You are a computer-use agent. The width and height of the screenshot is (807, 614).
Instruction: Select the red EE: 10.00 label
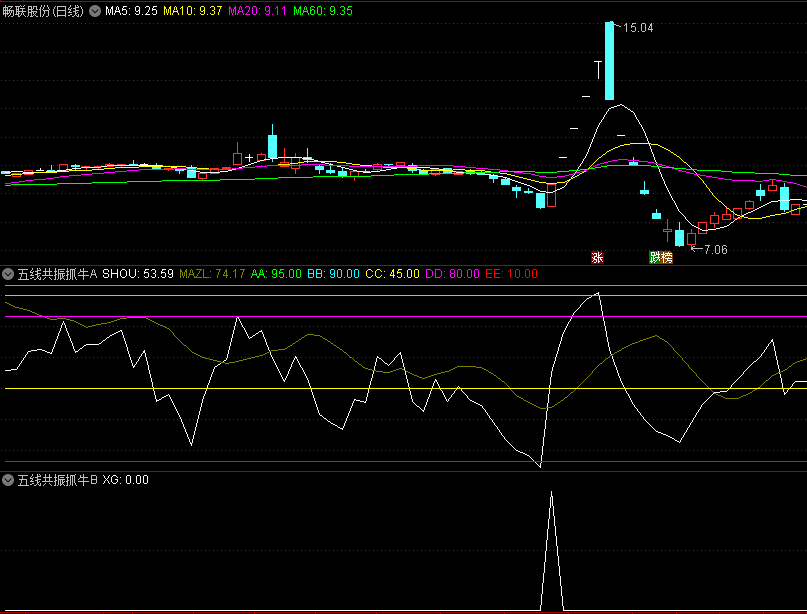pos(511,273)
